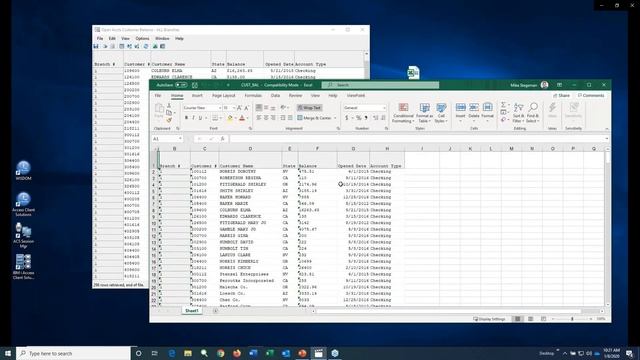Open Alignment dialog launcher
The image size is (640, 360).
tap(338, 129)
